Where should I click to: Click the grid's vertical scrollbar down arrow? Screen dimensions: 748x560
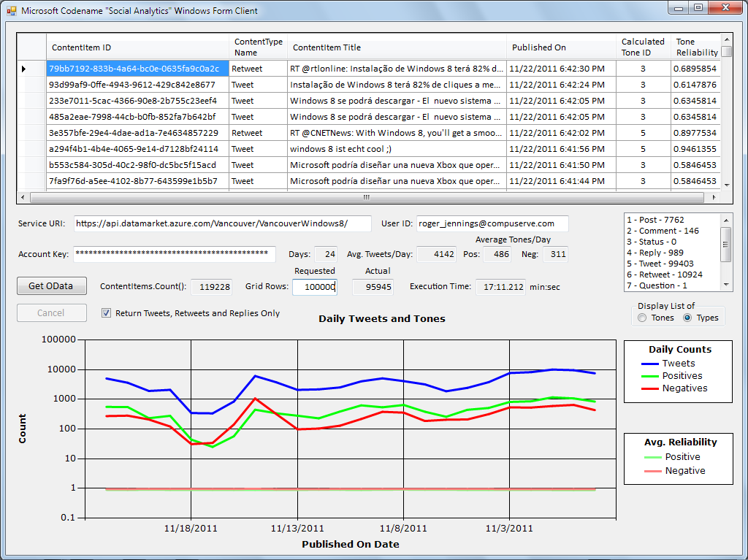(x=727, y=185)
